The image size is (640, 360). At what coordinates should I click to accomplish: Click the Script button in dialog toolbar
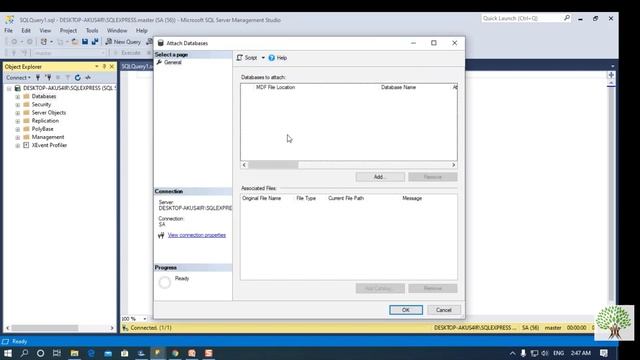tap(247, 58)
